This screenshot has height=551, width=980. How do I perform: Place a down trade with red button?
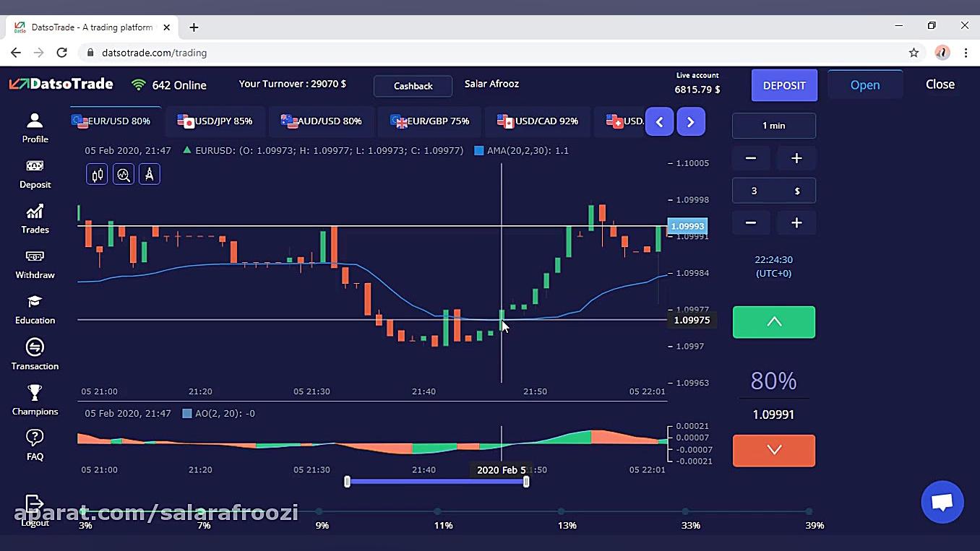coord(774,450)
